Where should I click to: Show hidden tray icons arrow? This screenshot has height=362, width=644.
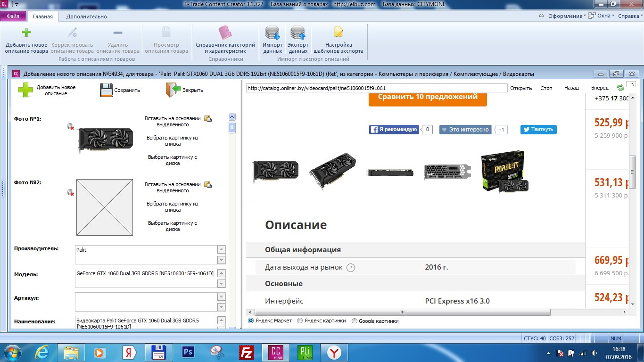(x=549, y=353)
